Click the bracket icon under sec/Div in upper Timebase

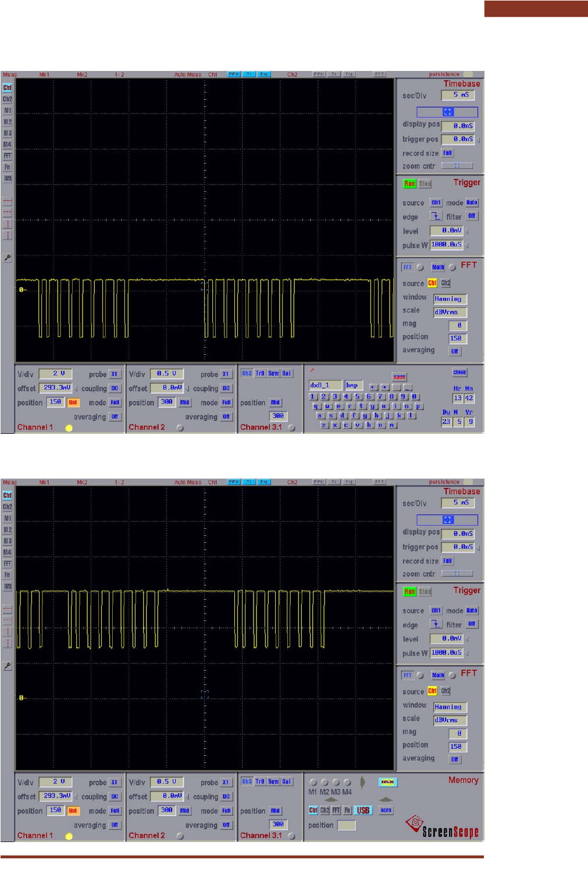[x=447, y=112]
